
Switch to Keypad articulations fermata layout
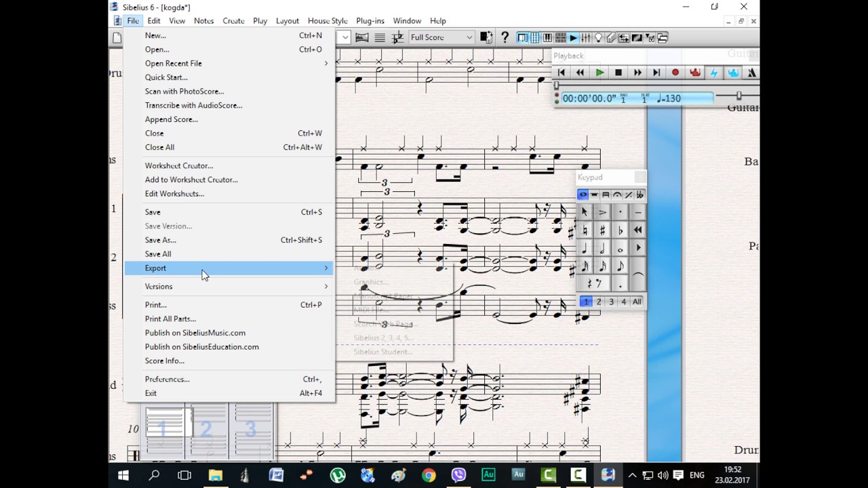point(617,195)
